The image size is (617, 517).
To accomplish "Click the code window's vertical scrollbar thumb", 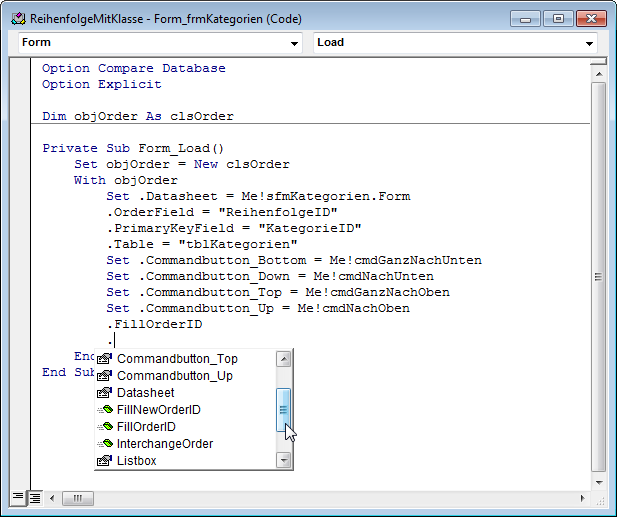I will point(598,277).
